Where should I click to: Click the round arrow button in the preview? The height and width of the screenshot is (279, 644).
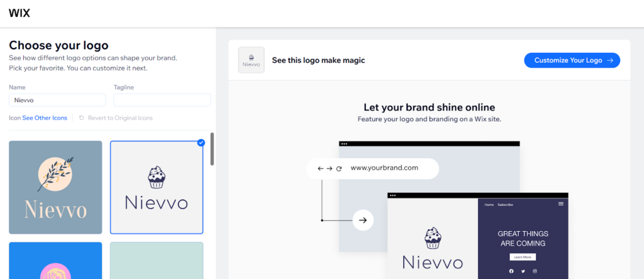(x=362, y=220)
